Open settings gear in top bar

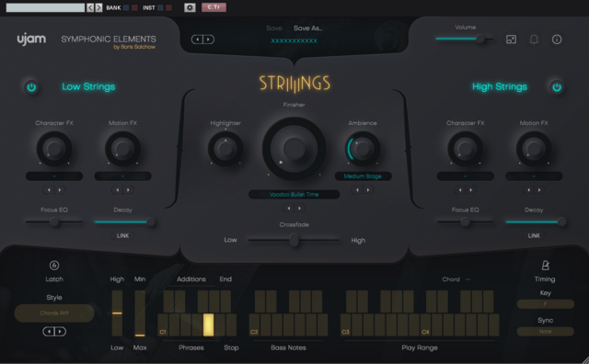tap(190, 7)
